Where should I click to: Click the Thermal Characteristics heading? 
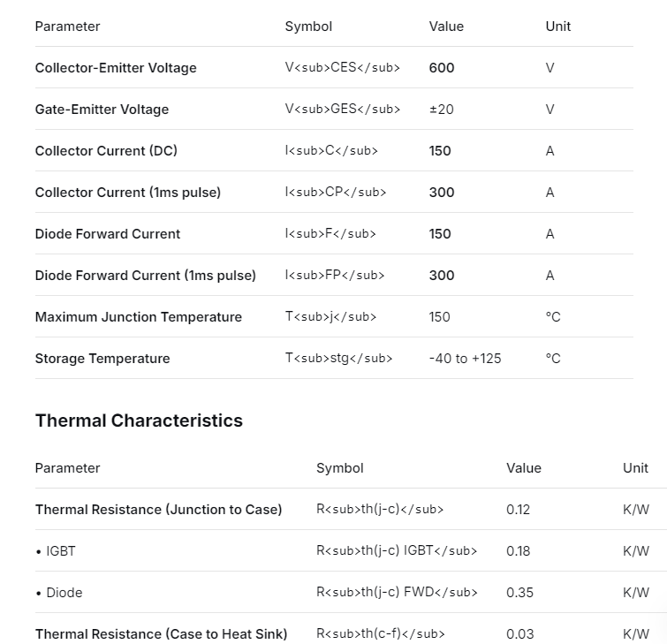pyautogui.click(x=139, y=420)
